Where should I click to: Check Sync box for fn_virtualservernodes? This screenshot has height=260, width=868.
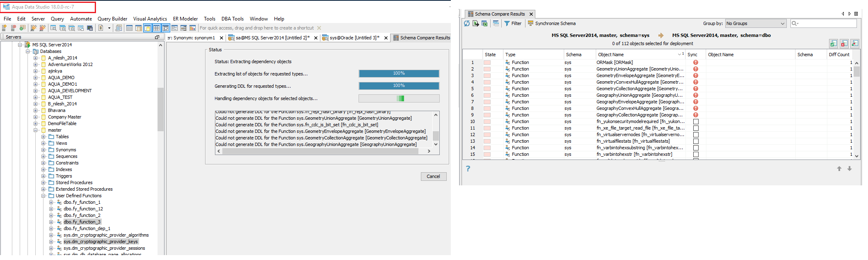pos(696,135)
